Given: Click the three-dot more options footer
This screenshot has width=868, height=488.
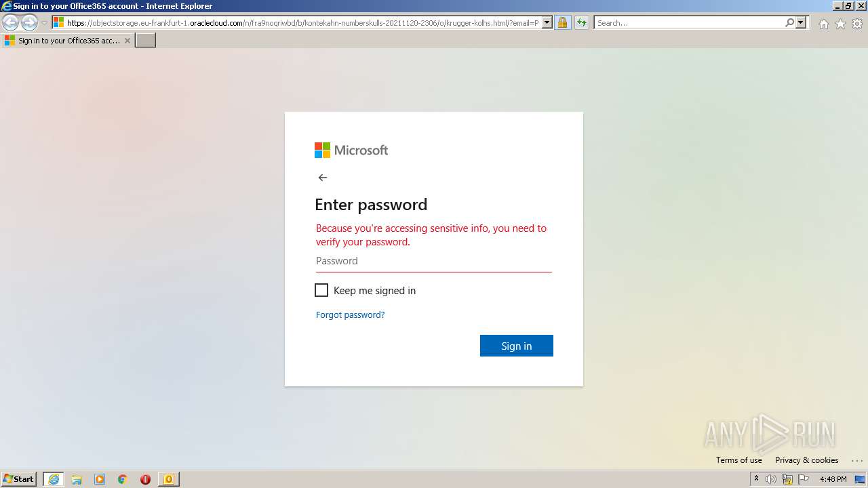Looking at the screenshot, I should click(x=856, y=460).
